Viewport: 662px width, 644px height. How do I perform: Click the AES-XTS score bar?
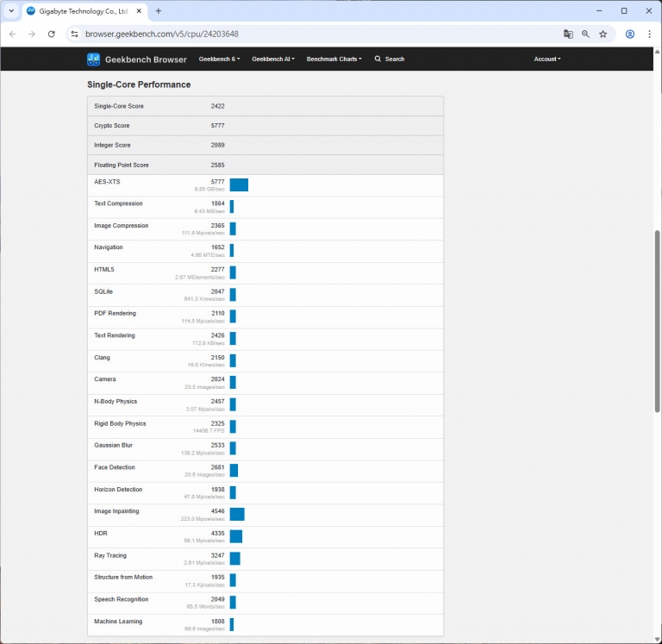[x=239, y=184]
